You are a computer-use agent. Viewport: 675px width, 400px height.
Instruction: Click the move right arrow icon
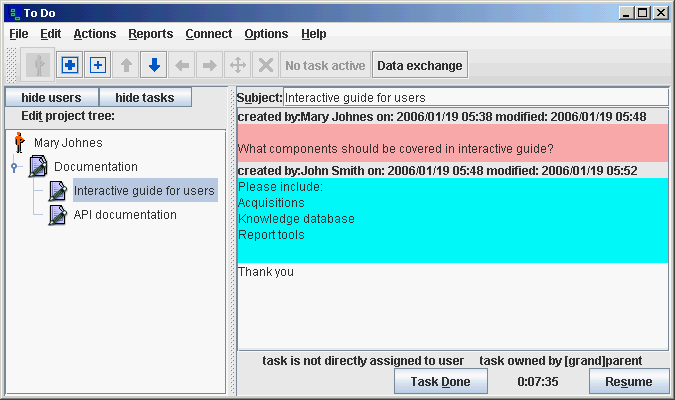(x=210, y=66)
